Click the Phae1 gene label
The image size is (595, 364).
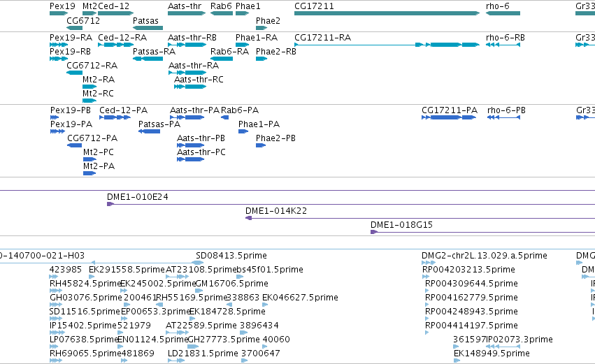click(248, 6)
